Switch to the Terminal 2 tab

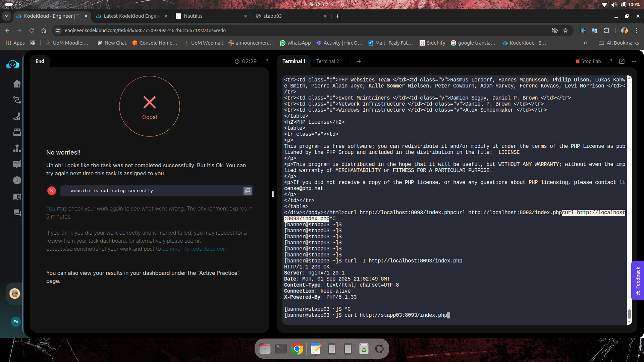[327, 61]
